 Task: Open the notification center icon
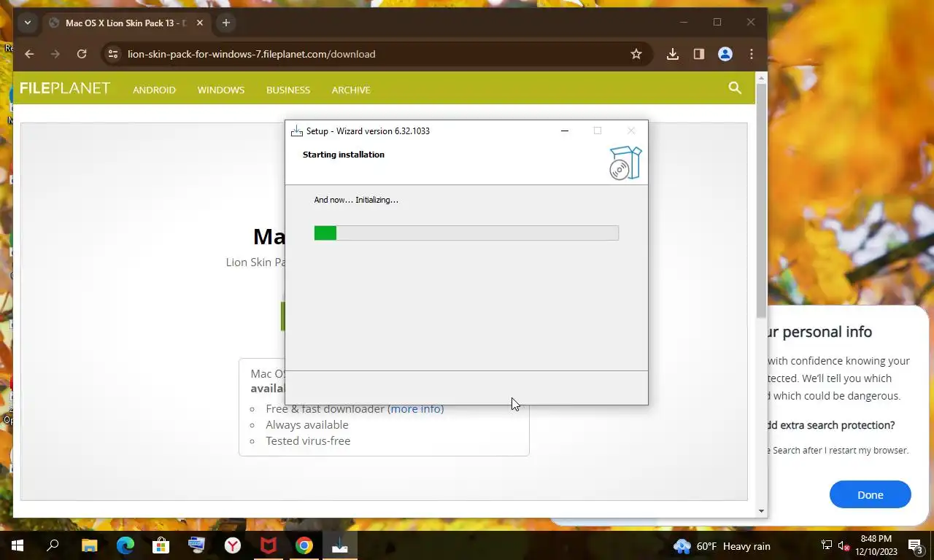tap(916, 545)
